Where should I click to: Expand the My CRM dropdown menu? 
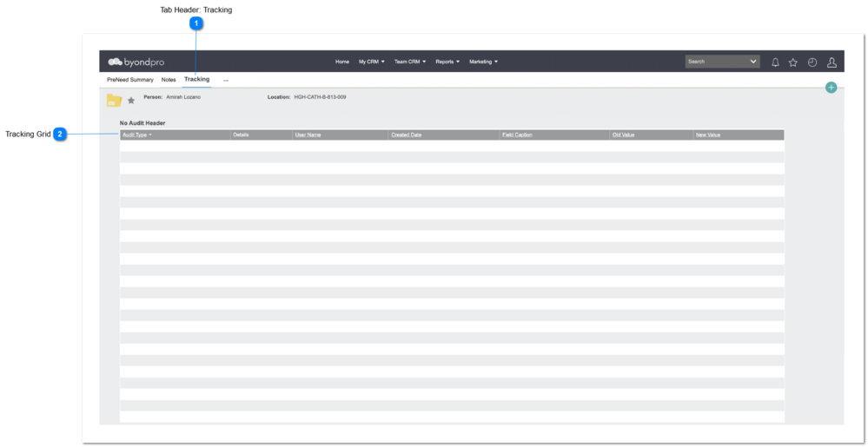coord(372,62)
